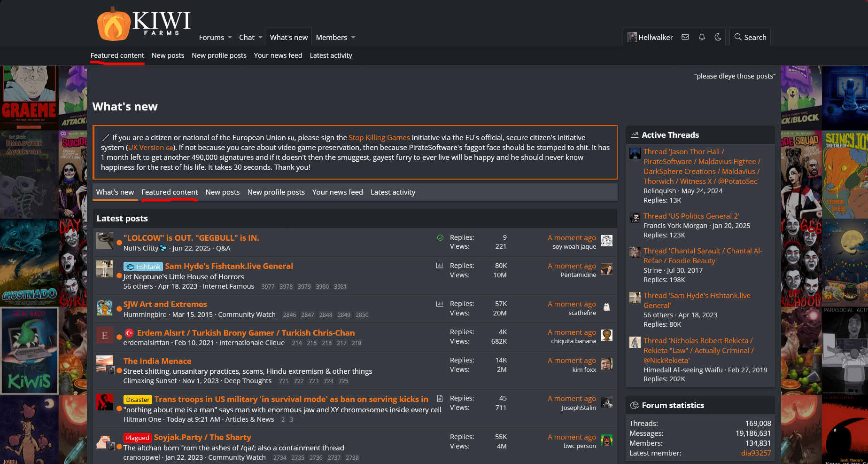Viewport: 868px width, 464px height.
Task: Click the poll icon on SJW Art row
Action: (440, 304)
